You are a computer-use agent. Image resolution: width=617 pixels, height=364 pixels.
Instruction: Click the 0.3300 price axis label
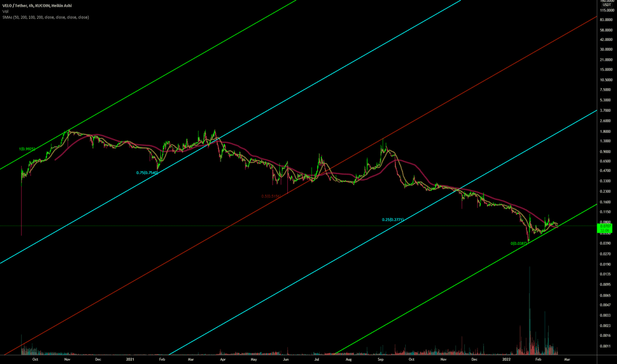coord(606,181)
